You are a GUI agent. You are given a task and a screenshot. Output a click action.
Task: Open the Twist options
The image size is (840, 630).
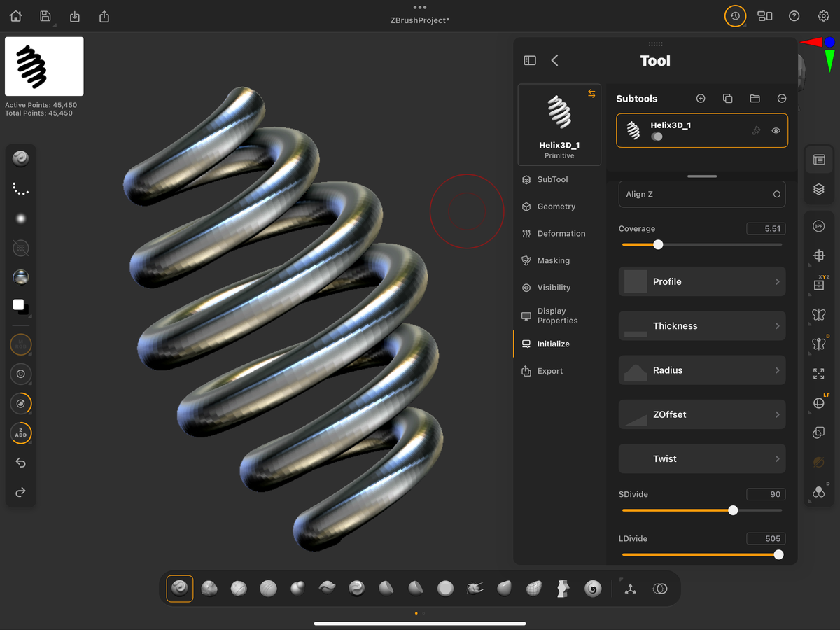click(701, 458)
